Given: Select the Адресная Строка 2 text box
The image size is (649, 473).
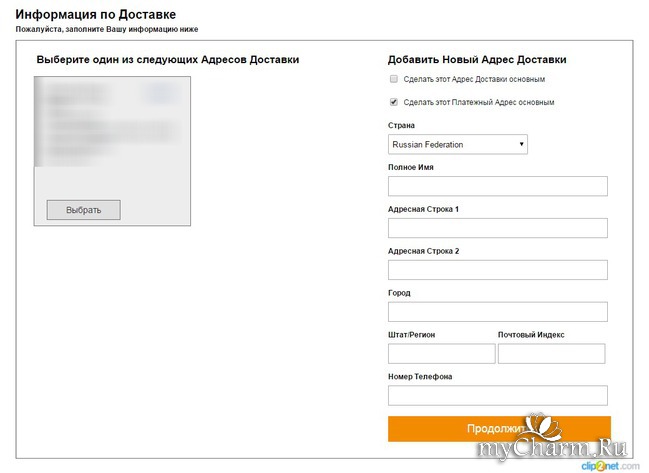Looking at the screenshot, I should point(497,270).
